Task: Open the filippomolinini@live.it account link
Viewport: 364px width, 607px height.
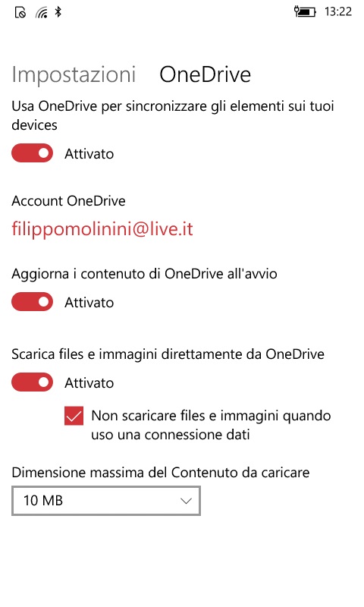Action: pos(102,229)
